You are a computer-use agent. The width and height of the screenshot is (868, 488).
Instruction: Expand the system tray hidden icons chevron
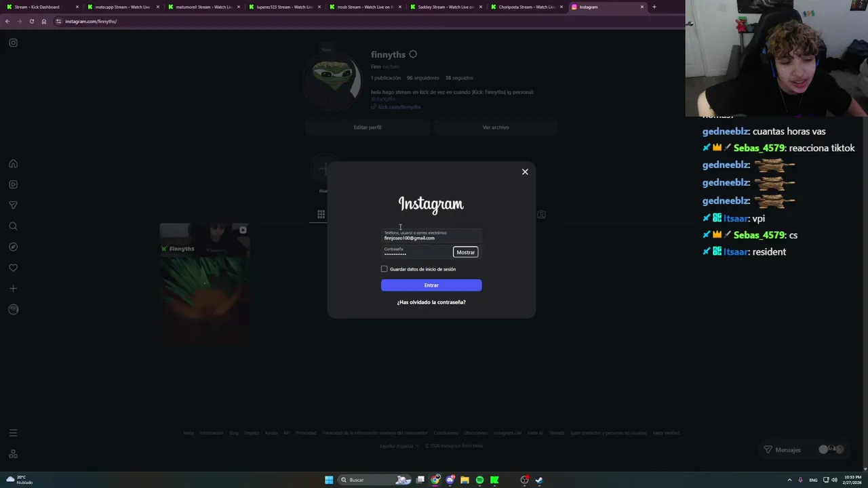[789, 480]
